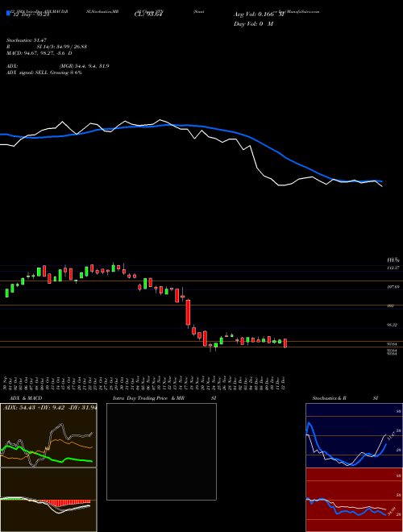
Task: Select the '12 Day = 93.23' legend text
Action: pos(31,15)
